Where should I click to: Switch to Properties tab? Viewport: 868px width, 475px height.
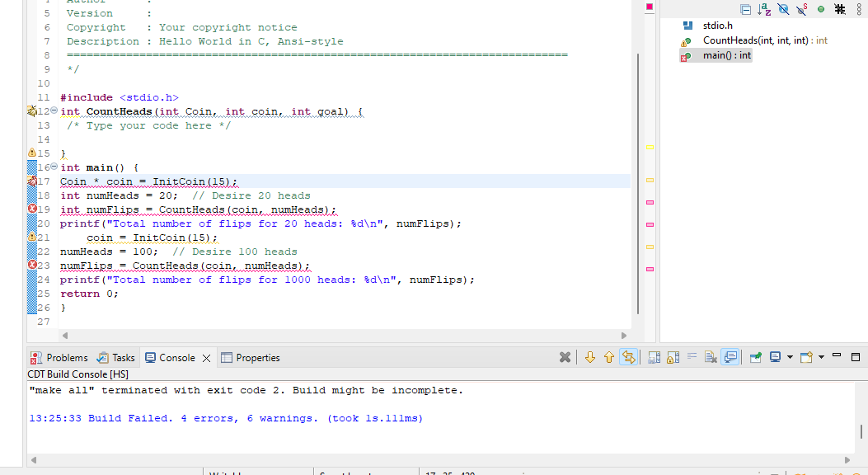click(x=251, y=358)
